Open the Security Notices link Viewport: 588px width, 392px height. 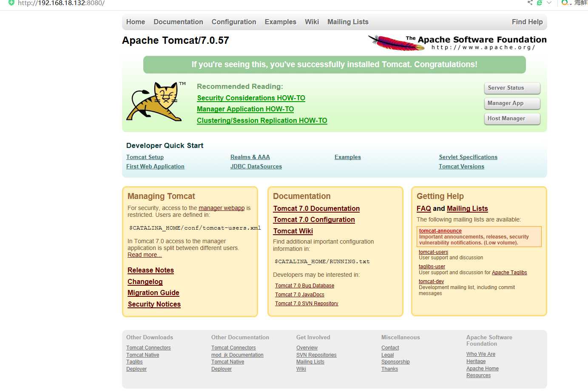pos(154,304)
